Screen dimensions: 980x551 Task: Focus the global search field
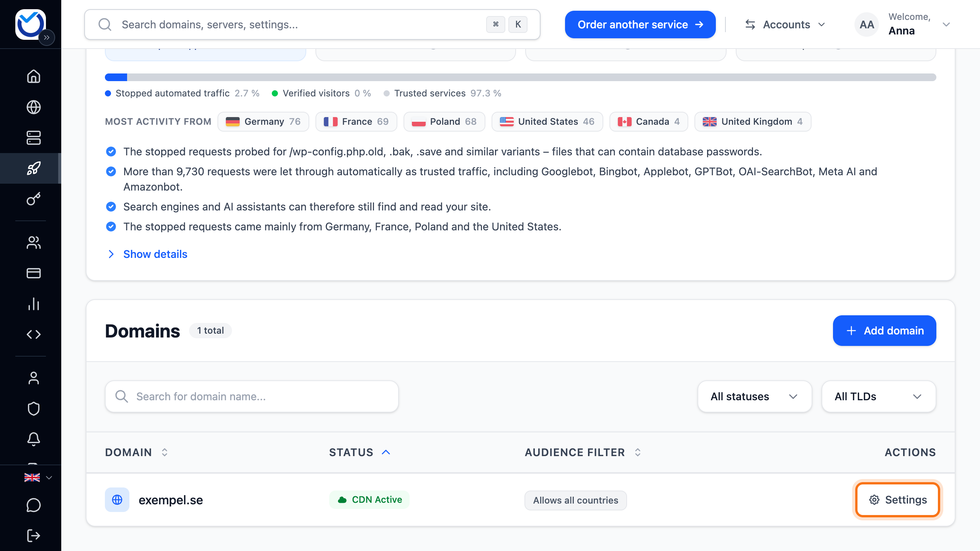pos(312,24)
